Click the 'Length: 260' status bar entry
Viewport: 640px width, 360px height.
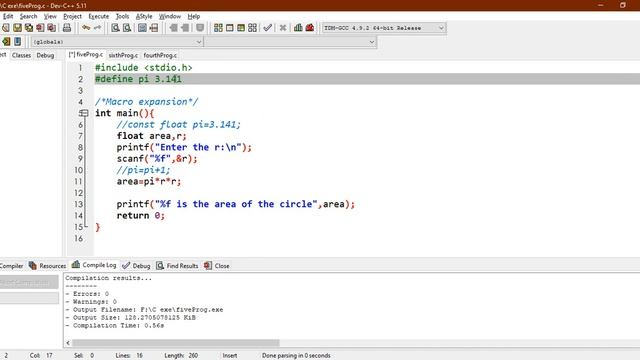click(x=181, y=356)
